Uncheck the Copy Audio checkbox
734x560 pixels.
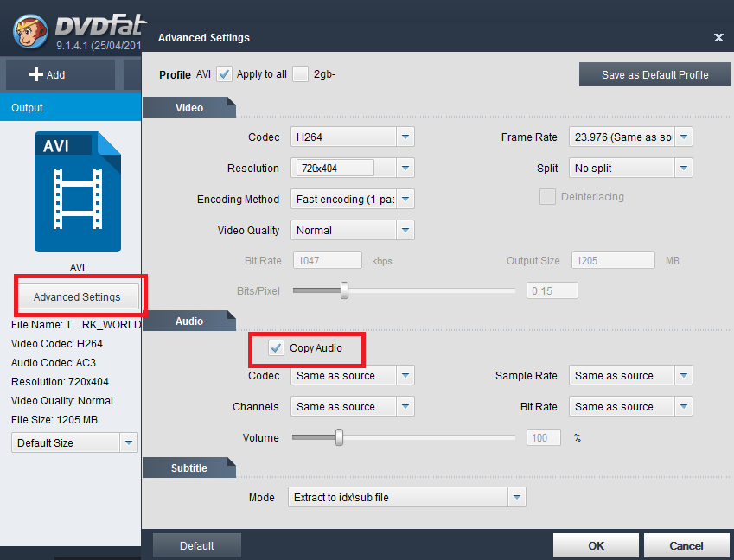(276, 348)
